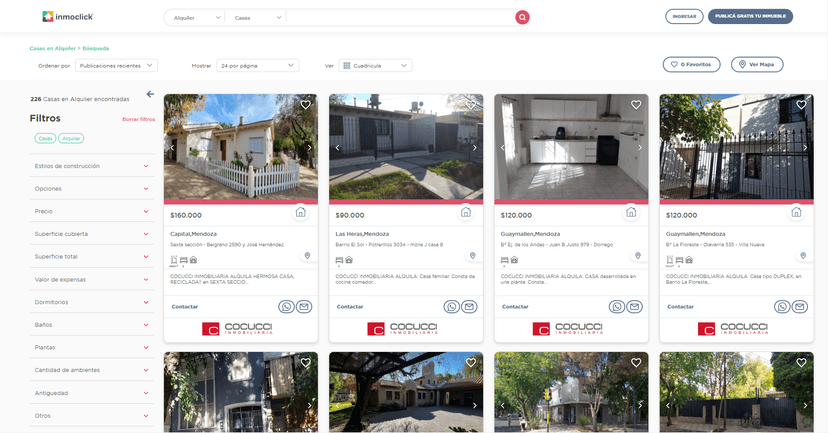This screenshot has width=828, height=433.
Task: Favorite the Capital, Mendoza $160.000 house
Action: [x=306, y=105]
